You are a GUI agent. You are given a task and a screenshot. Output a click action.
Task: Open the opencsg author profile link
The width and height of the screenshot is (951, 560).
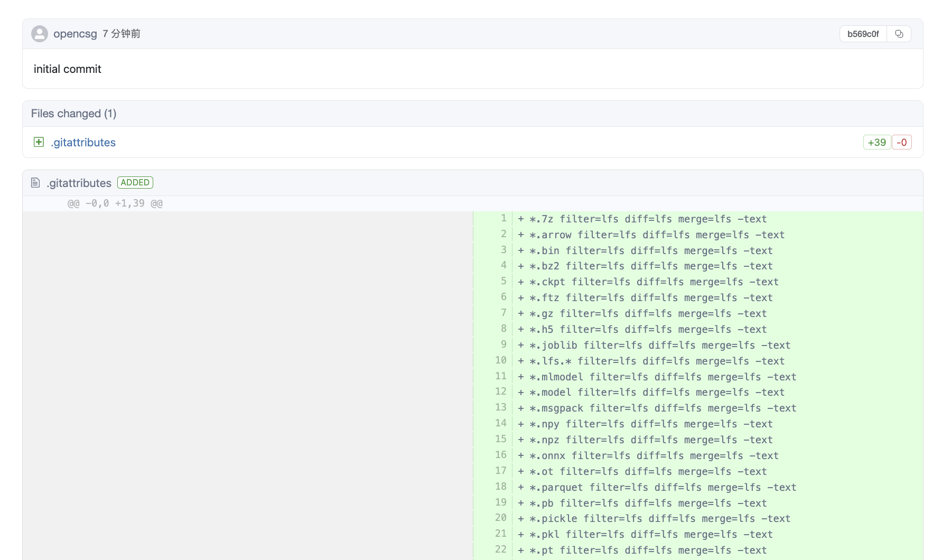[x=75, y=34]
